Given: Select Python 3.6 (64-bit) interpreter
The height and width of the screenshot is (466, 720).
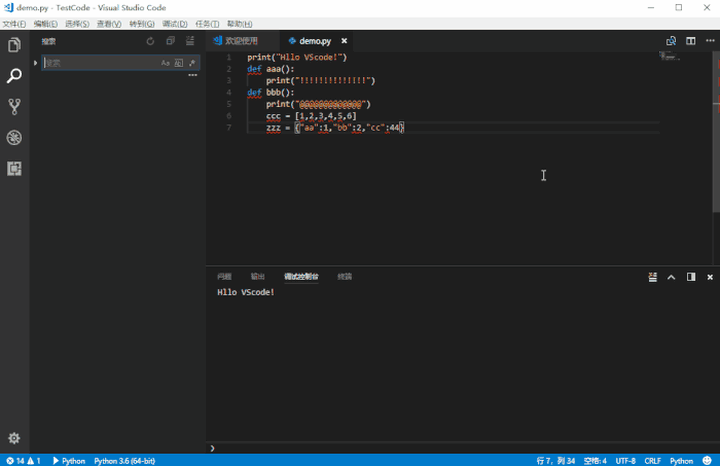Looking at the screenshot, I should tap(124, 460).
